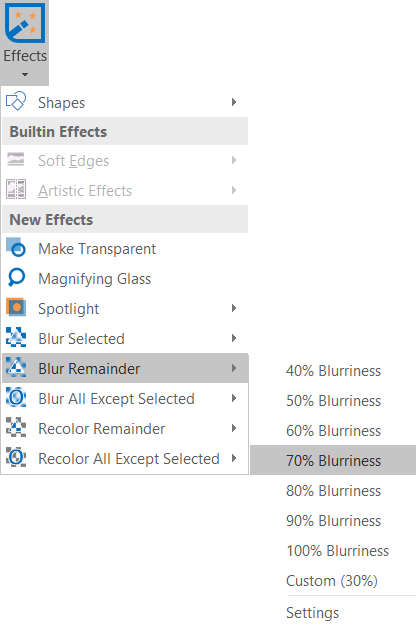Click the Effects wand icon
Image resolution: width=417 pixels, height=631 pixels.
pyautogui.click(x=25, y=23)
